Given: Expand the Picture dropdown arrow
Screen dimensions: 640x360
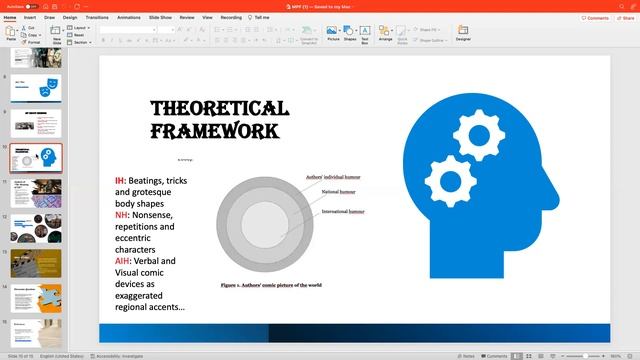Looking at the screenshot, I should [340, 31].
